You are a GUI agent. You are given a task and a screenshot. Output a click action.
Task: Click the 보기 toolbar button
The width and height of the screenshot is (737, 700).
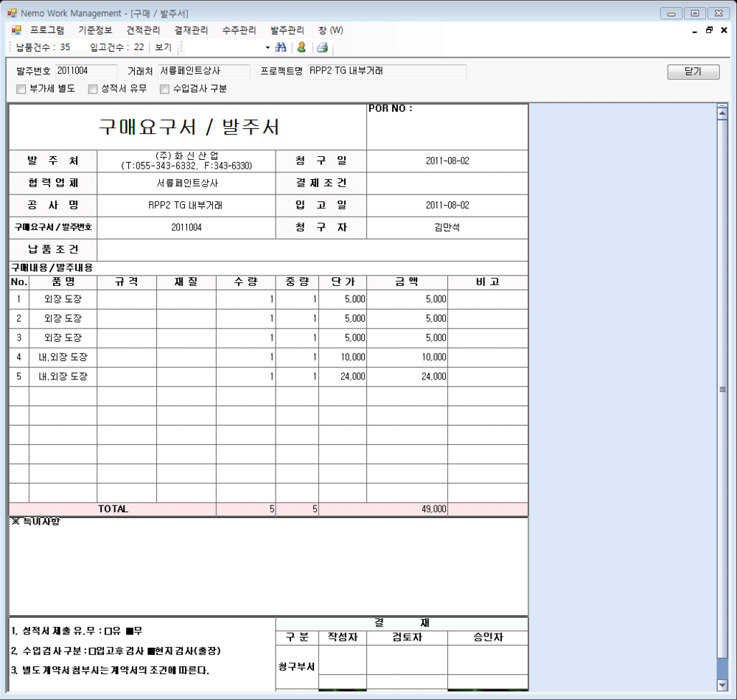(x=163, y=47)
